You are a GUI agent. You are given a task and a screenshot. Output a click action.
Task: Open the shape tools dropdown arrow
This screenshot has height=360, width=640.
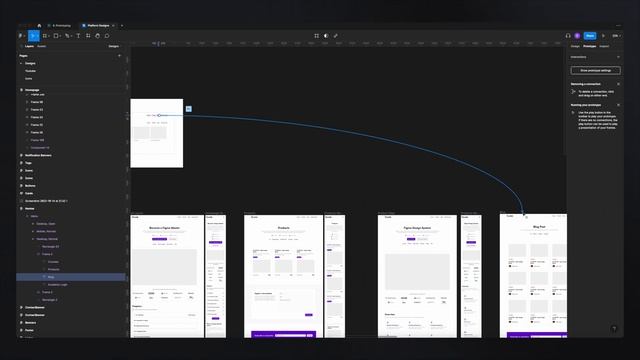pyautogui.click(x=60, y=36)
